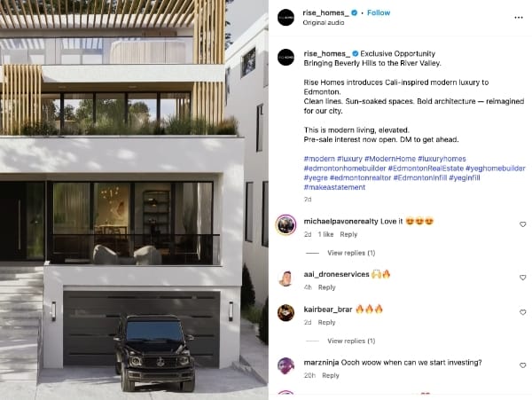532x400 pixels.
Task: Open kairbear_brar profile avatar
Action: (x=286, y=313)
